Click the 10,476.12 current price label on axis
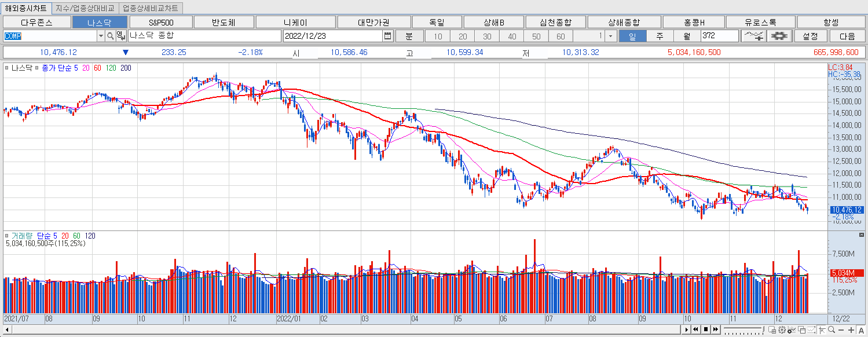 click(x=847, y=210)
